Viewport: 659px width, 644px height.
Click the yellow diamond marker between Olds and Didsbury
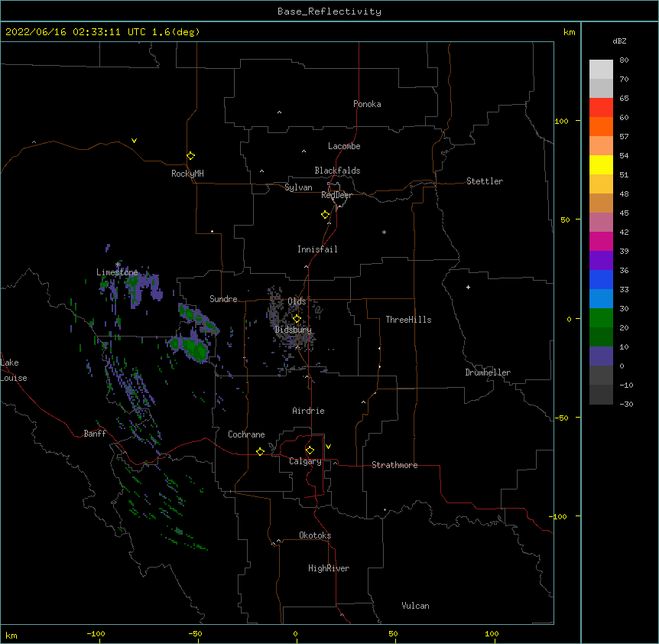[x=297, y=319]
